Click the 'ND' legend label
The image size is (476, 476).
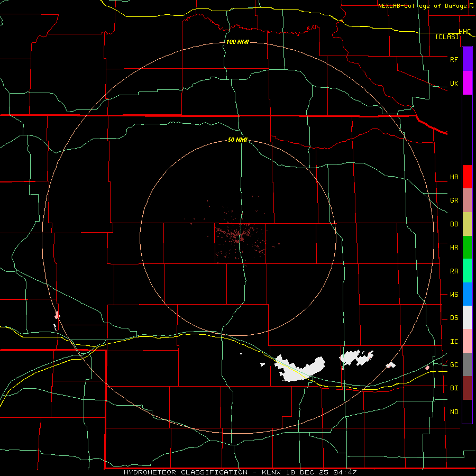pyautogui.click(x=454, y=412)
